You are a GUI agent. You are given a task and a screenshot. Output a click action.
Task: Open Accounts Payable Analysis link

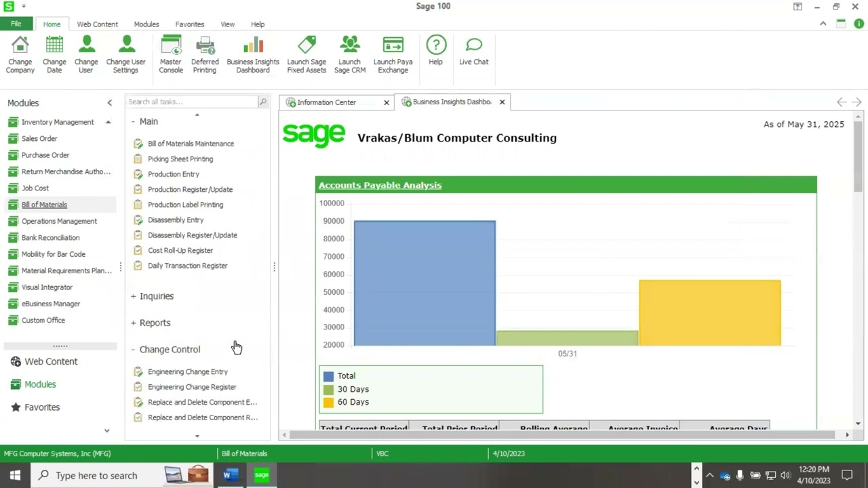[380, 185]
